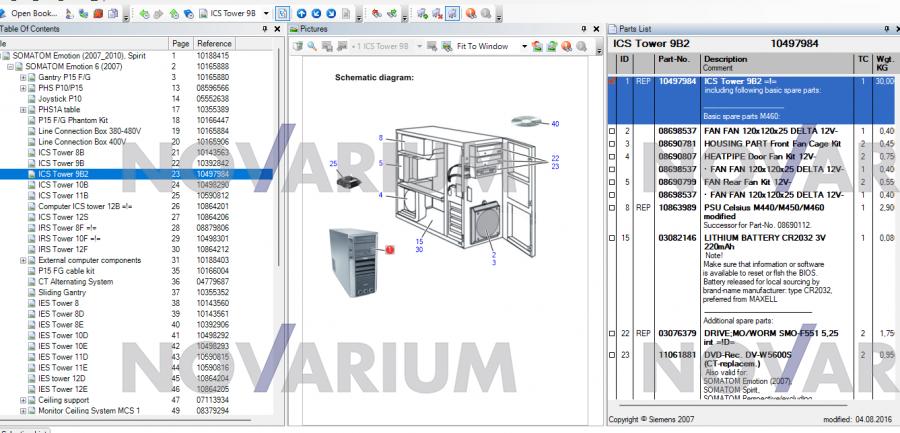Tick the checkbox for LITHIUM BATTERY CR2032 row
The width and height of the screenshot is (900, 433).
coord(612,236)
